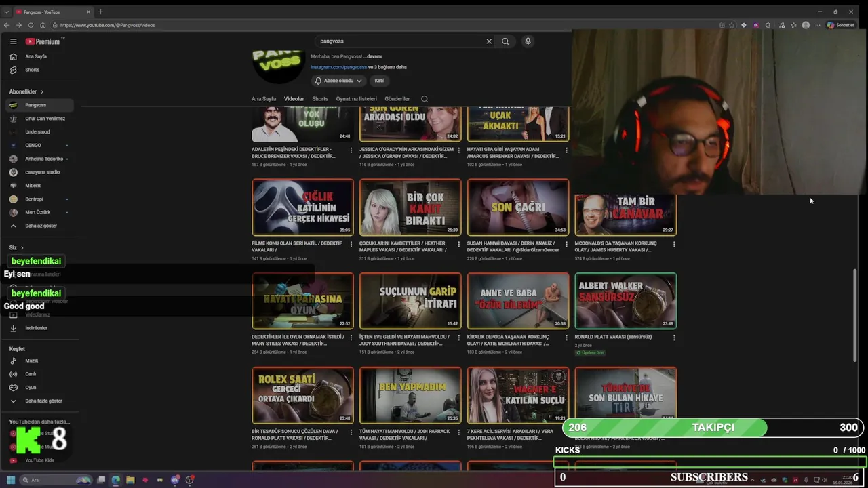
Task: Open the YouTube guide hamburger menu
Action: 13,41
